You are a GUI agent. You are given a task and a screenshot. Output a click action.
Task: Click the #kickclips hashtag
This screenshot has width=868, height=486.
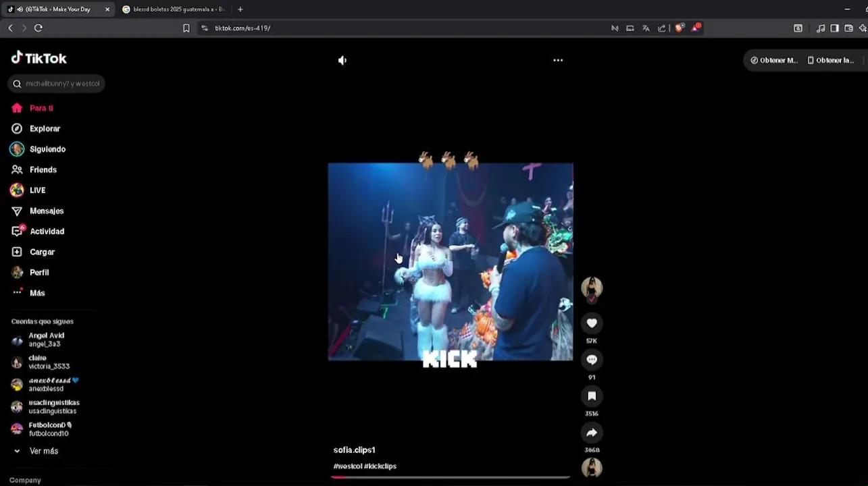pos(380,466)
